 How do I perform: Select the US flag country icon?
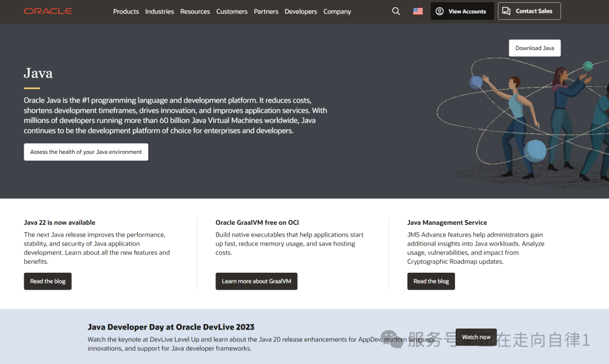click(418, 11)
